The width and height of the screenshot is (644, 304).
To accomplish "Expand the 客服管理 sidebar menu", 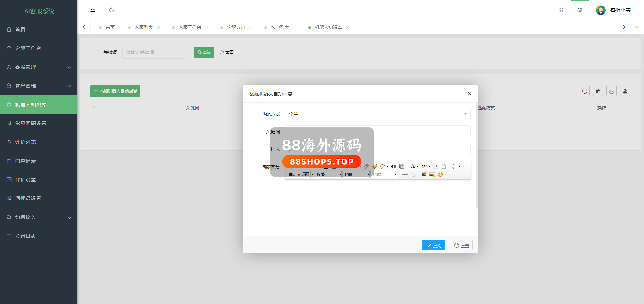I will click(x=39, y=67).
